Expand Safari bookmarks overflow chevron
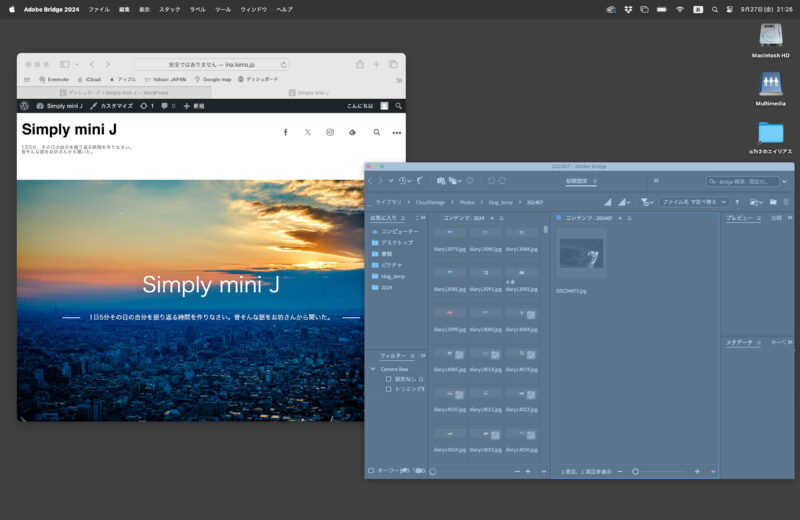The height and width of the screenshot is (520, 800). [x=399, y=80]
